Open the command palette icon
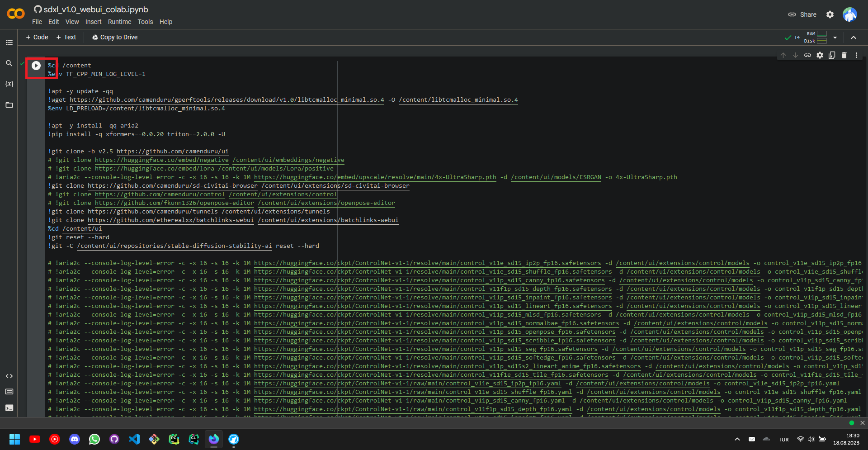The image size is (868, 450). [x=9, y=392]
